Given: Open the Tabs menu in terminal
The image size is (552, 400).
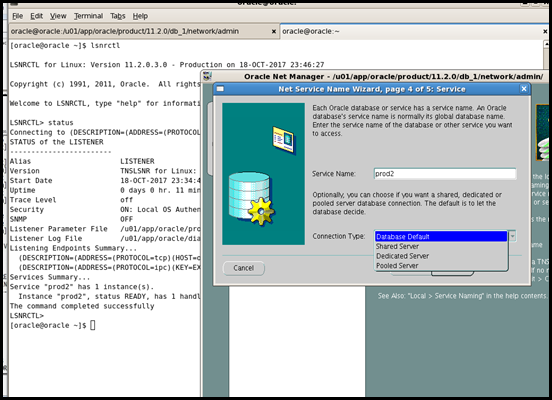Looking at the screenshot, I should [118, 16].
